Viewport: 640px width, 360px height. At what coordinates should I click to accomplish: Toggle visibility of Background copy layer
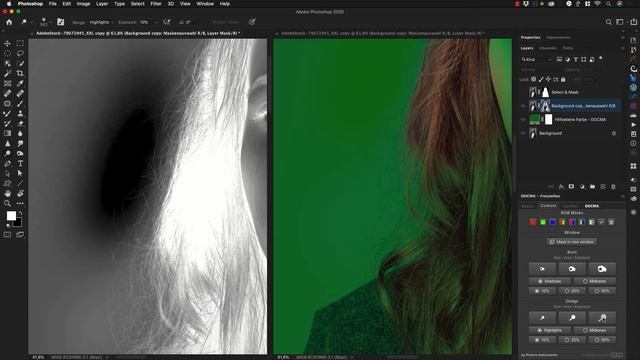(523, 106)
